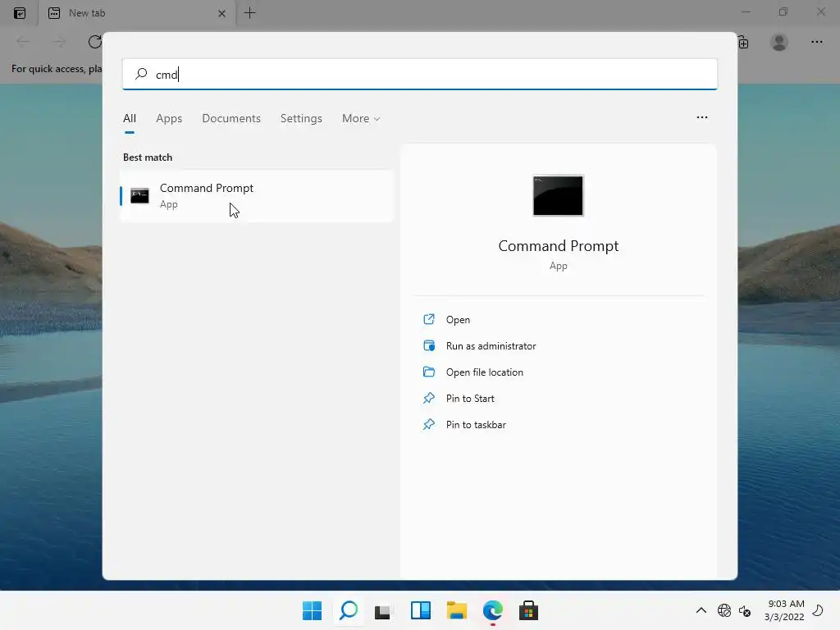
Task: Switch to the All search tab
Action: (x=130, y=118)
